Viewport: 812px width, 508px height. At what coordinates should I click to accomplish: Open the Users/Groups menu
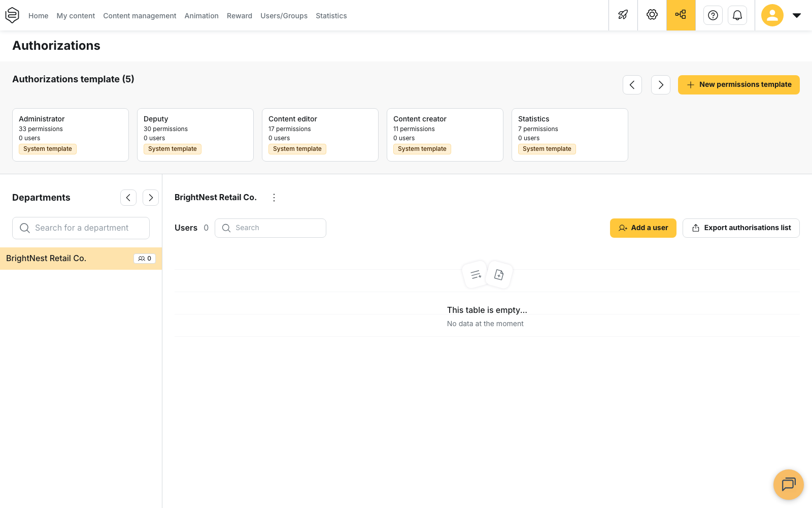(284, 16)
